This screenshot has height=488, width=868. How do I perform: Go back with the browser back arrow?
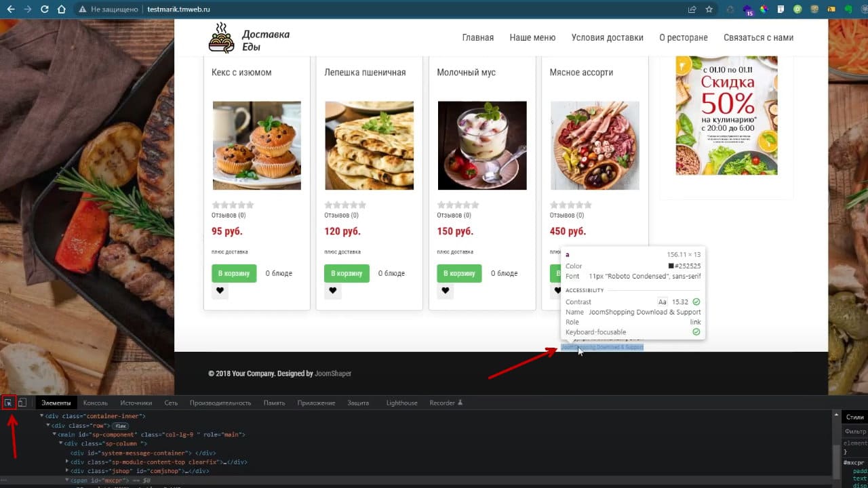point(10,9)
